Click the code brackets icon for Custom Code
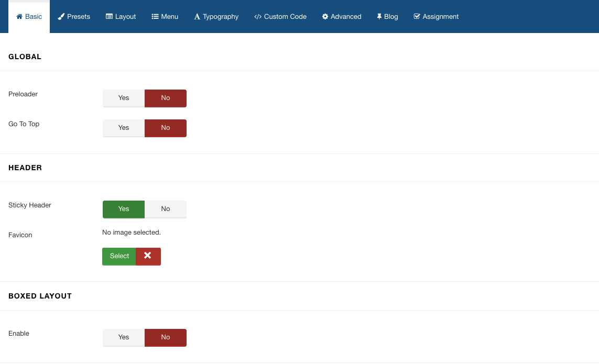The height and width of the screenshot is (364, 599). pos(258,17)
